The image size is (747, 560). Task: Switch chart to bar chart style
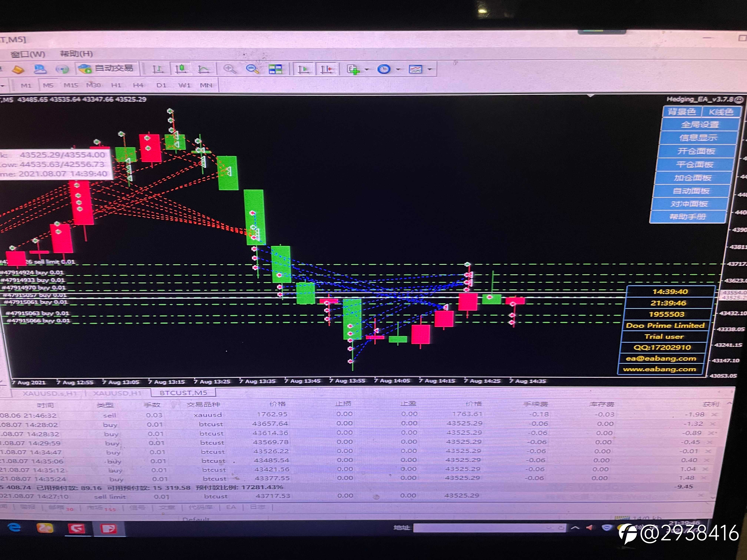tap(158, 69)
